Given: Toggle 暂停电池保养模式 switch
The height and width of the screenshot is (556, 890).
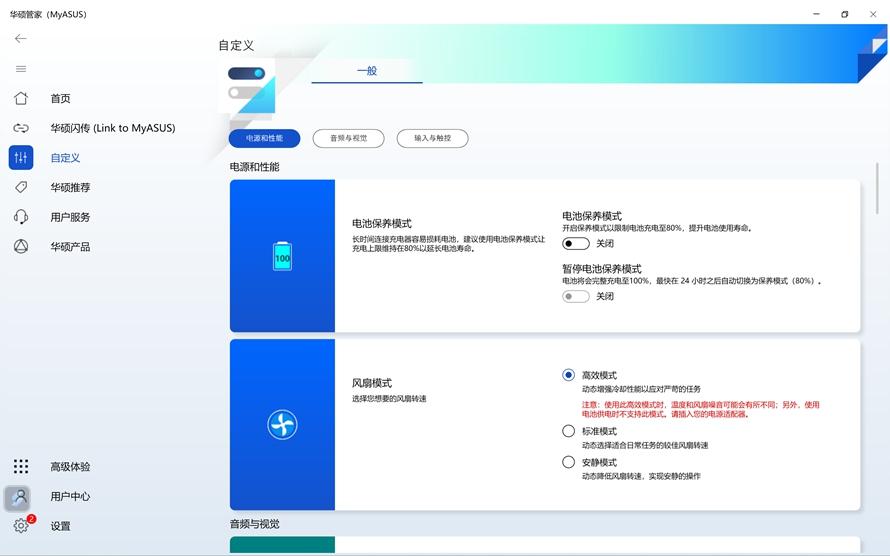Looking at the screenshot, I should coord(575,296).
